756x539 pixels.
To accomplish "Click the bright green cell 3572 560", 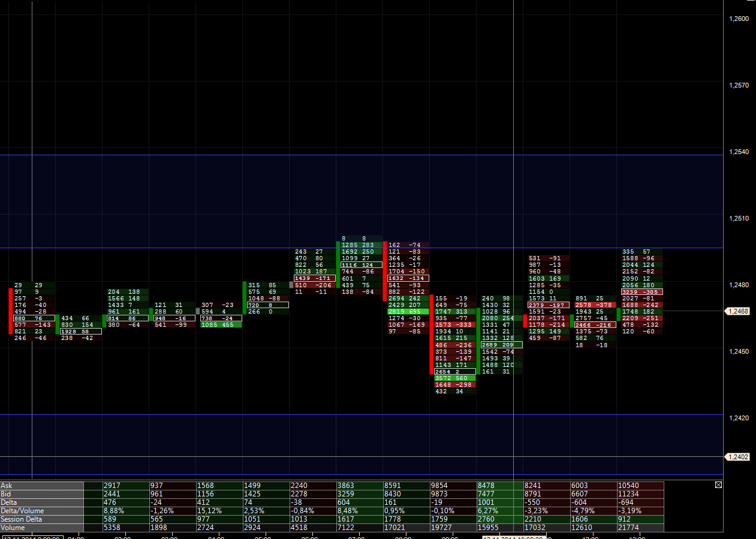I will coord(455,378).
